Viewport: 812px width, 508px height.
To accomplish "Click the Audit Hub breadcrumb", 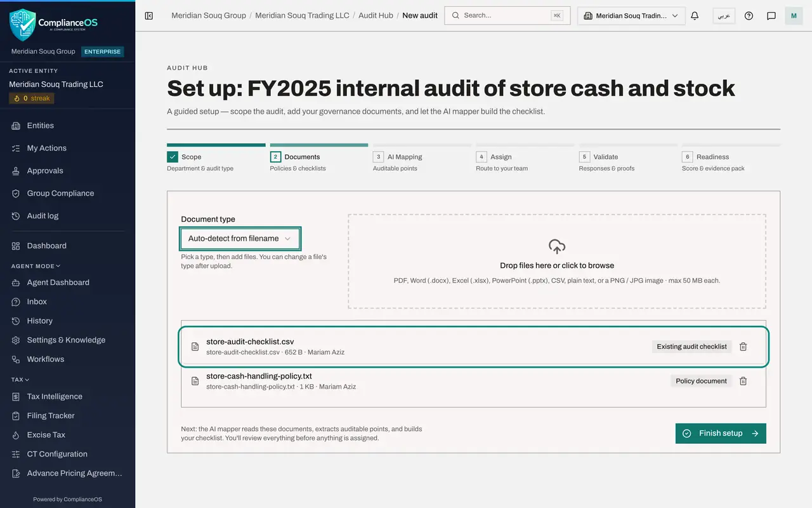I will pos(376,15).
